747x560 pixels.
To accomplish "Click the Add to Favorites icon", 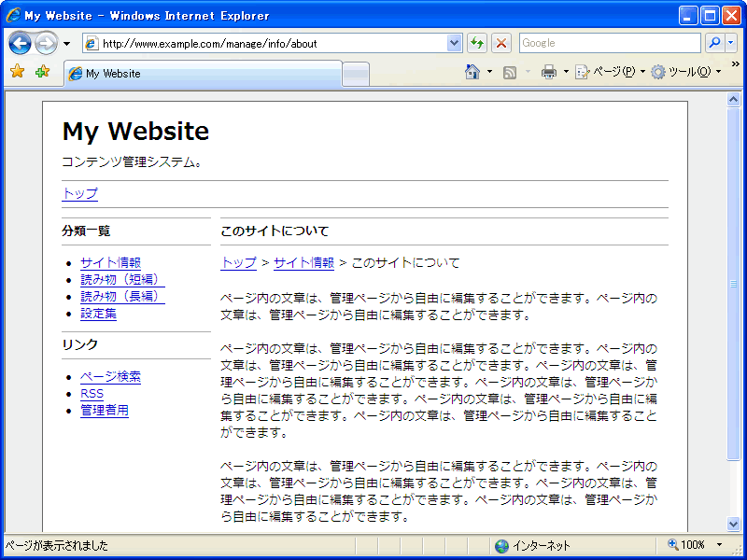I will (42, 72).
